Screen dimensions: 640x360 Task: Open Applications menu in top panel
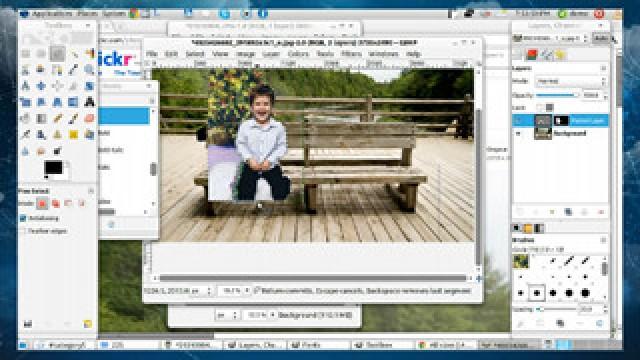click(x=51, y=14)
